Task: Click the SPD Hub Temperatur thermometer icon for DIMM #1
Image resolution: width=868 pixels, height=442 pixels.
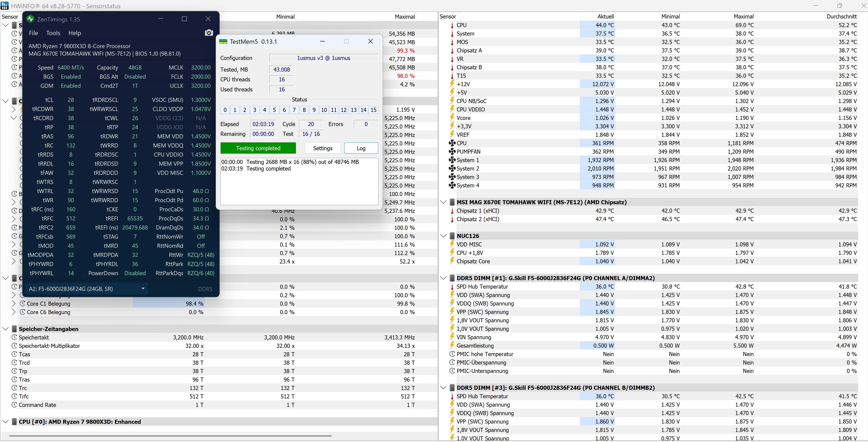Action: (452, 287)
